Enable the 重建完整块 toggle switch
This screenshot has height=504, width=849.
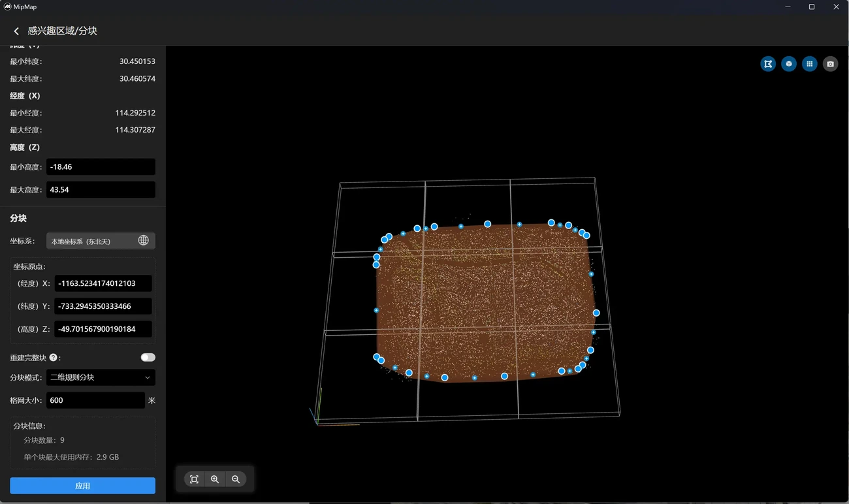pyautogui.click(x=148, y=357)
